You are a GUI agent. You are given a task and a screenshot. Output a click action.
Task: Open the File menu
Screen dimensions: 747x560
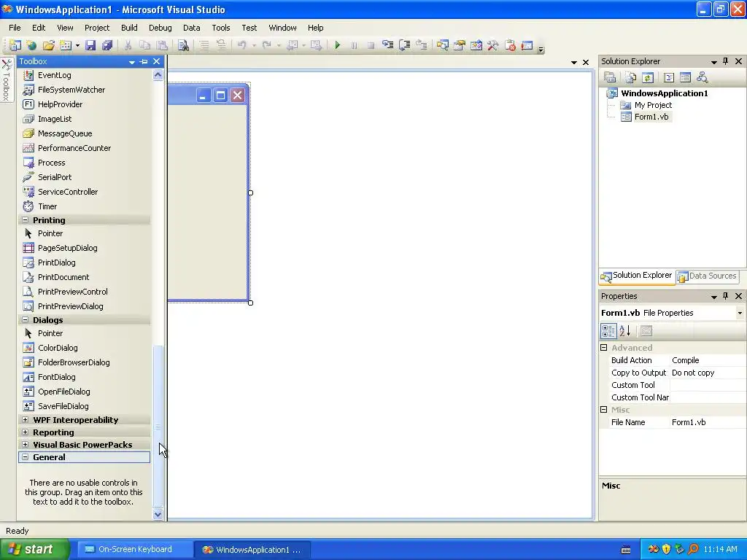pyautogui.click(x=15, y=28)
